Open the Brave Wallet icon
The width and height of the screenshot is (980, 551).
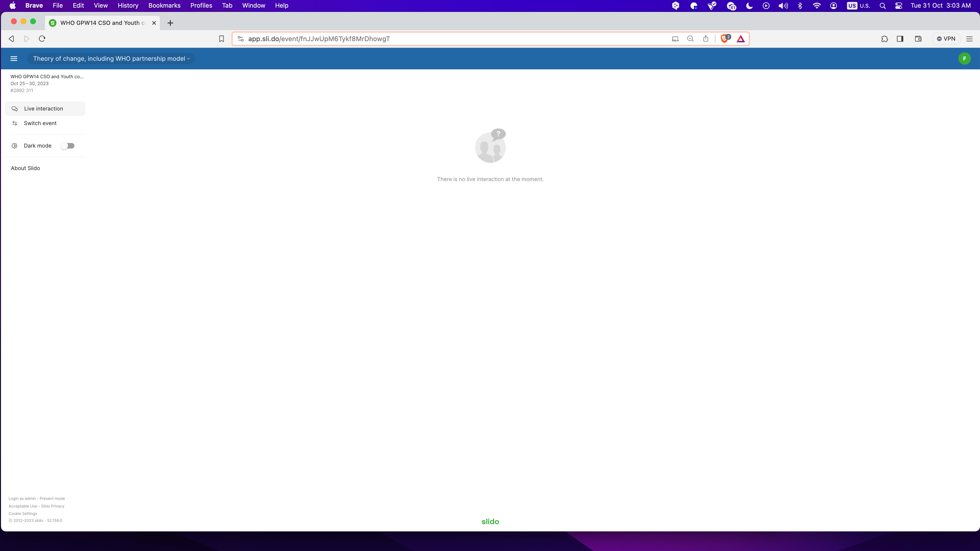pyautogui.click(x=918, y=39)
